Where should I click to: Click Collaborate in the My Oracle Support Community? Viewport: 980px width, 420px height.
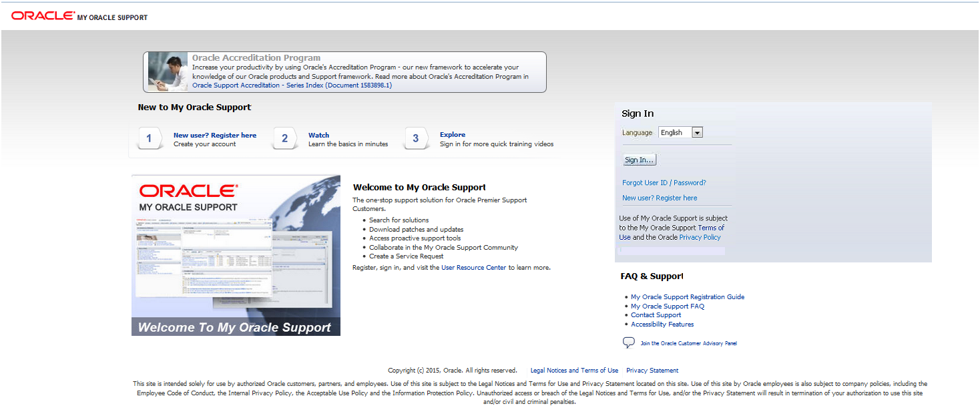point(444,247)
